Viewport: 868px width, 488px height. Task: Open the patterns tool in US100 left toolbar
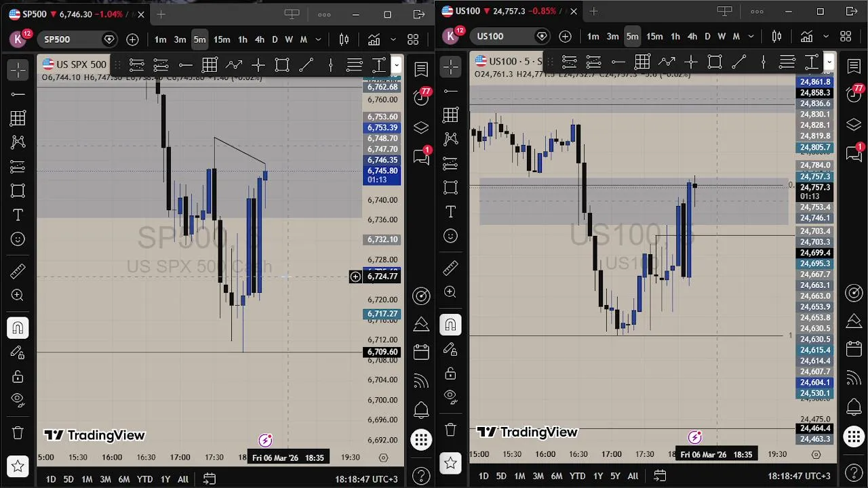click(450, 139)
